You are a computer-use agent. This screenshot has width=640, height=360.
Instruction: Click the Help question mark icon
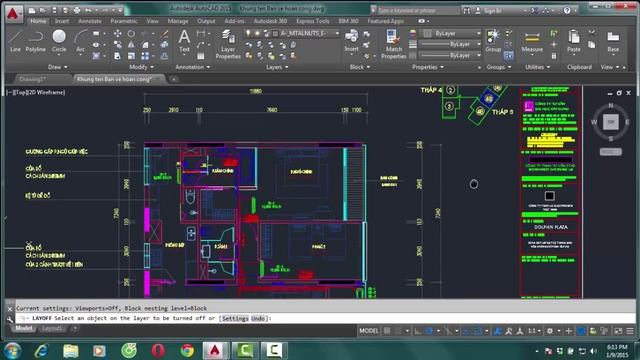(x=567, y=11)
